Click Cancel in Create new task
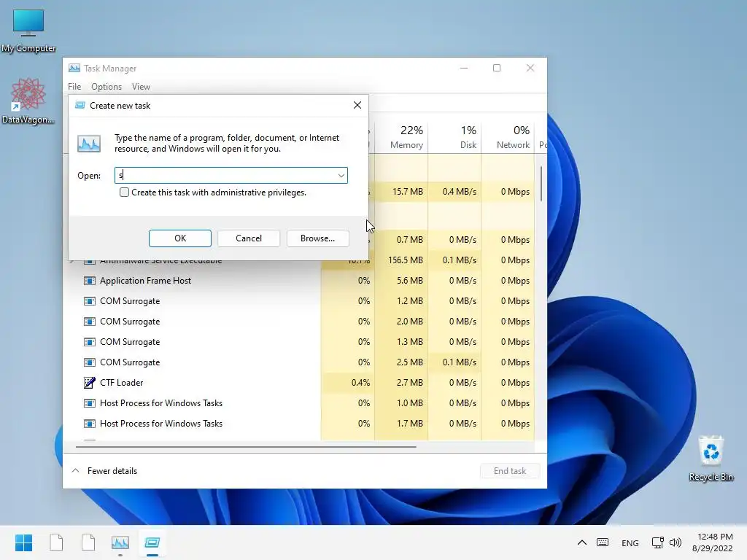The width and height of the screenshot is (747, 560). [249, 238]
